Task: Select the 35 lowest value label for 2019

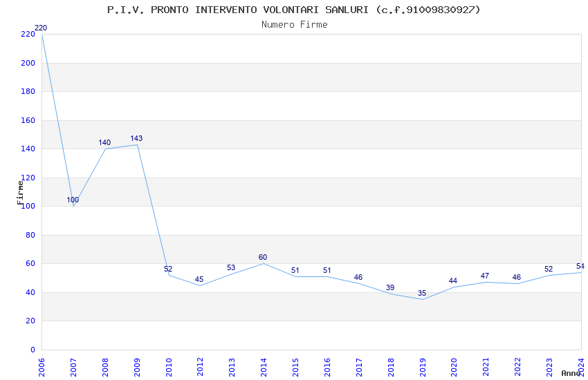Action: coord(422,293)
